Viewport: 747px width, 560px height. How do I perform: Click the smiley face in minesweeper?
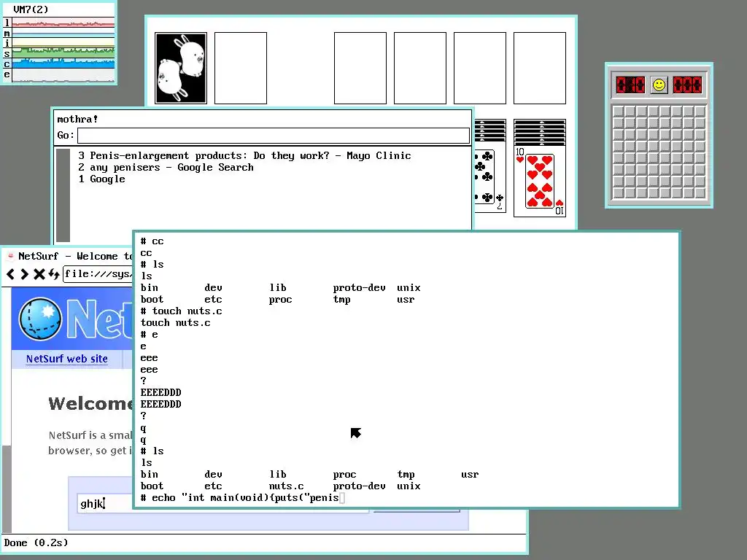coord(659,85)
